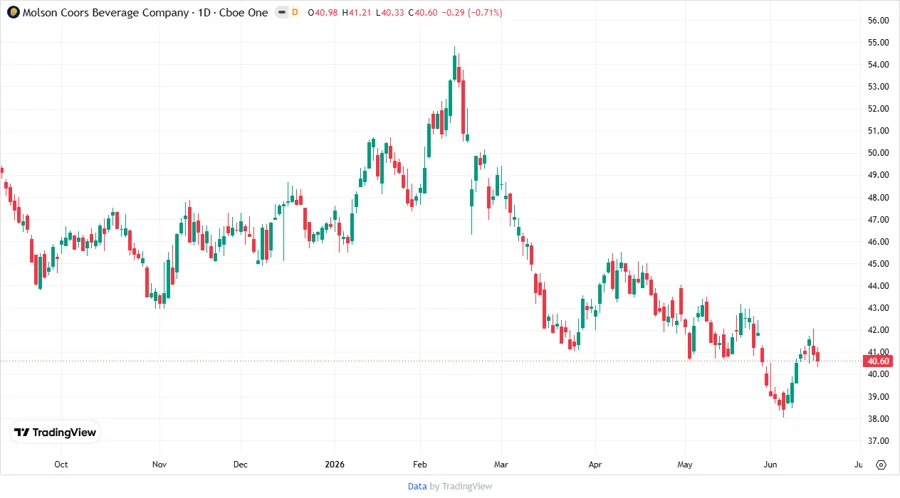Click the 55.00 price axis label
Image resolution: width=900 pixels, height=498 pixels.
(878, 42)
